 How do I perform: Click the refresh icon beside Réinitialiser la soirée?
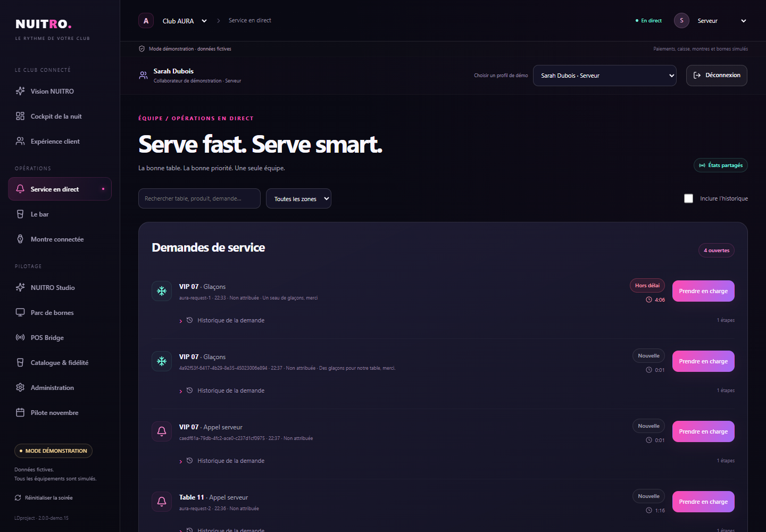click(18, 498)
